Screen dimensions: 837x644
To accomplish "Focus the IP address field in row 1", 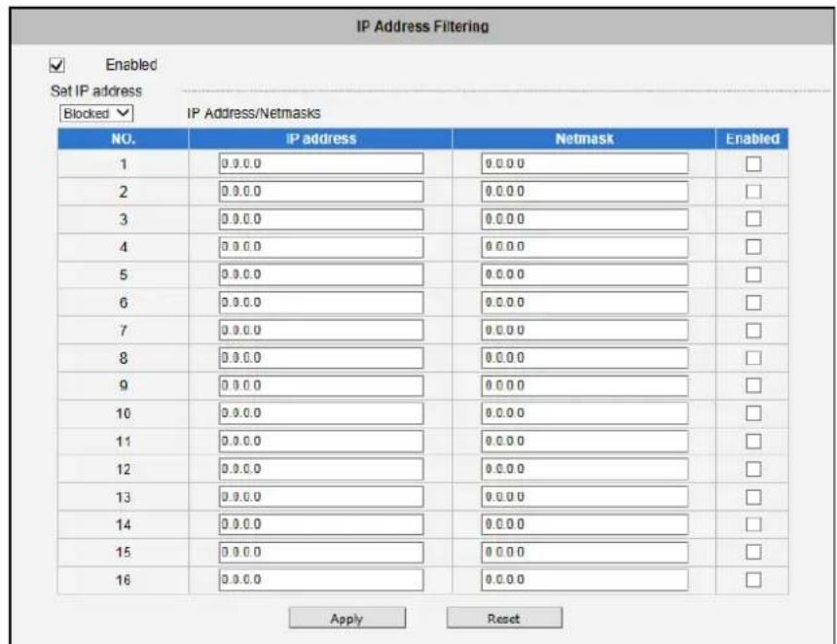I will [x=321, y=163].
